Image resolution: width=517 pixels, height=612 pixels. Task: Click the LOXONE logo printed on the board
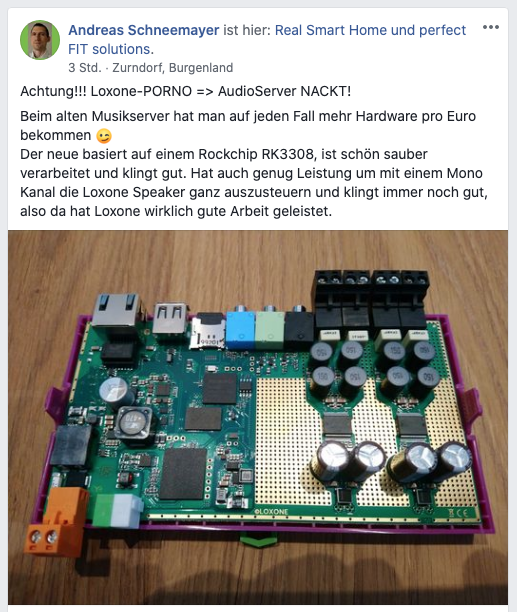tap(271, 511)
